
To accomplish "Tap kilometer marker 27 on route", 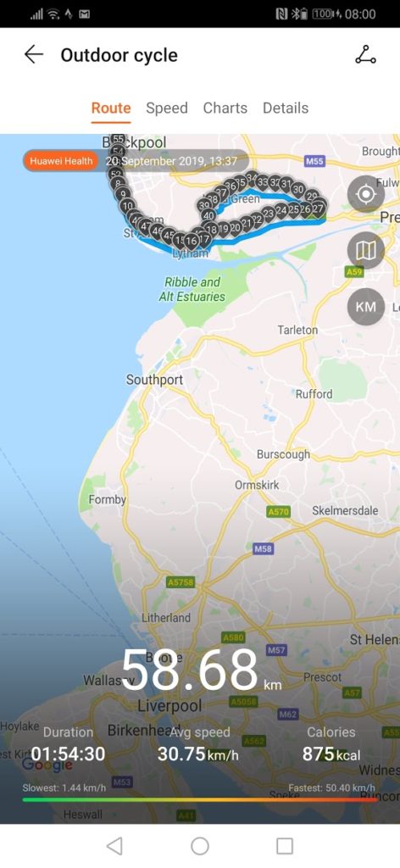I will pyautogui.click(x=318, y=209).
